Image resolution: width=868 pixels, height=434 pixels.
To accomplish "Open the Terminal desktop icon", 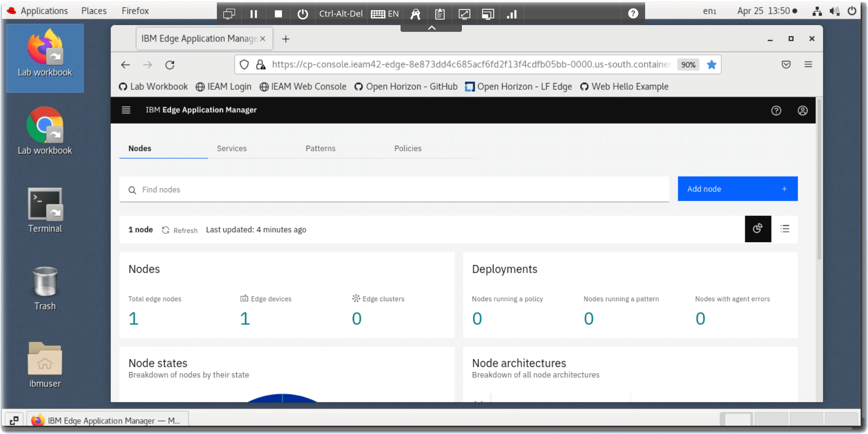I will click(x=45, y=210).
